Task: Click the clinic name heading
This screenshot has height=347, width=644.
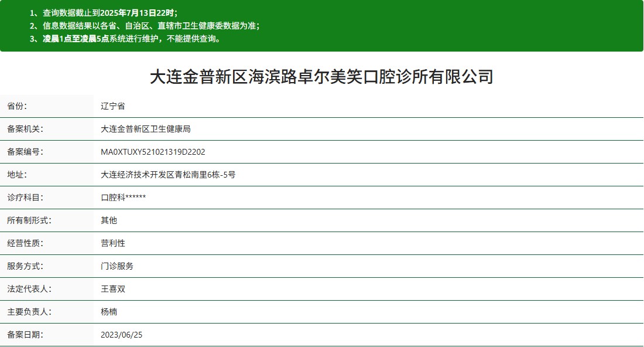Action: [321, 77]
